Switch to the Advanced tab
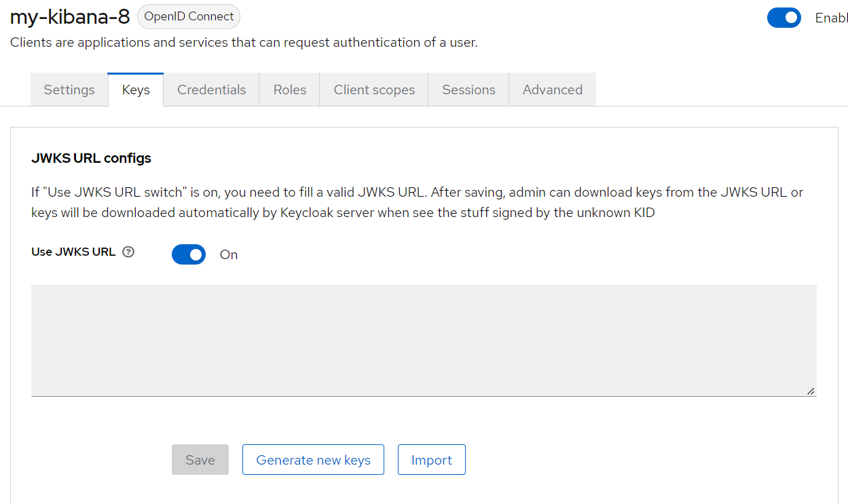 click(x=553, y=90)
